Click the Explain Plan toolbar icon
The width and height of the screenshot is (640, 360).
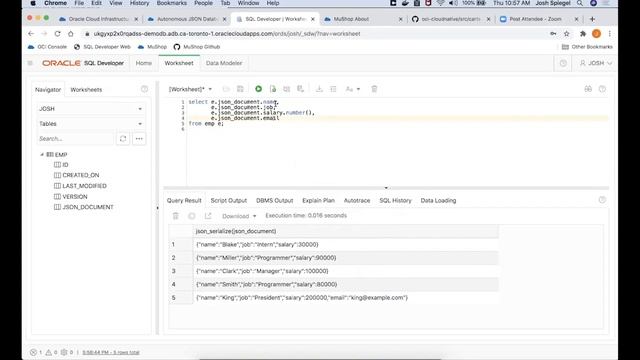(x=287, y=89)
